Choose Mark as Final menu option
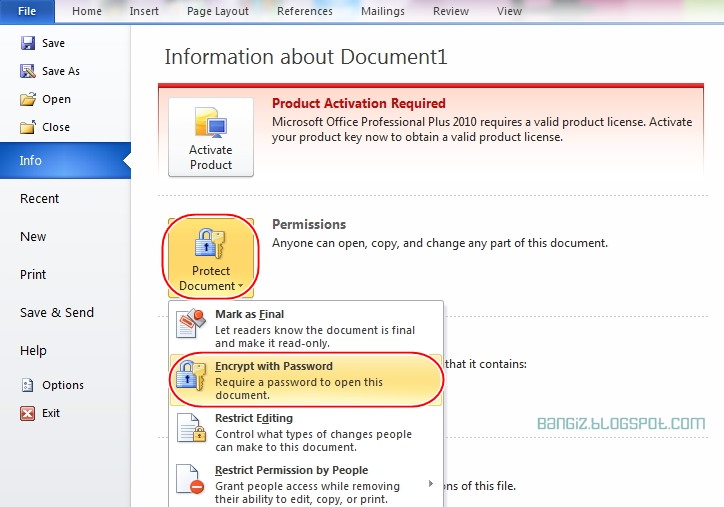Viewport: 724px width, 507px height. (x=305, y=327)
